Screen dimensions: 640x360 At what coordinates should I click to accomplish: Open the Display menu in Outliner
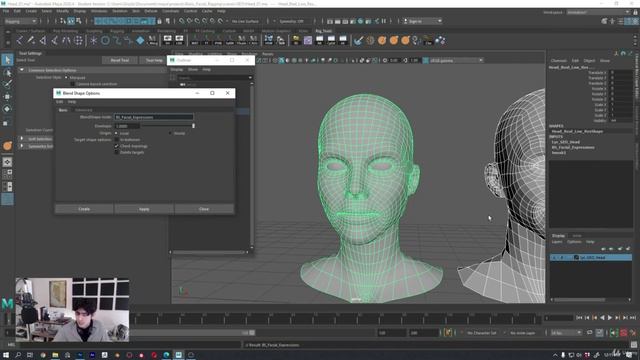click(177, 70)
